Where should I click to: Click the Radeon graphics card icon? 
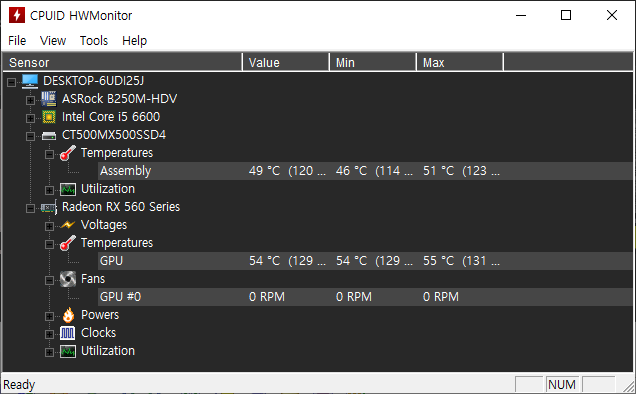pos(49,208)
